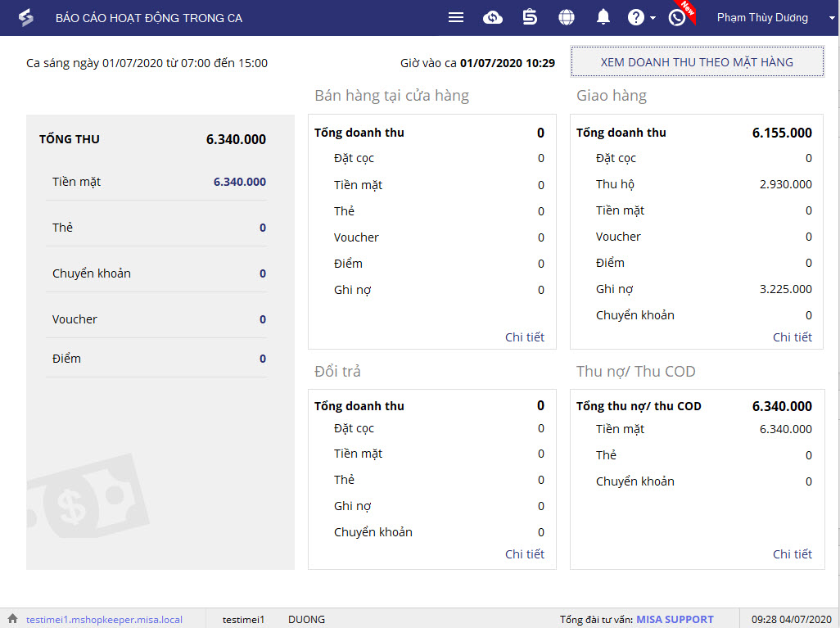Click Tổng thu nợ/ thu COD 6.340.000
Screen dimensions: 840x628
tap(782, 406)
